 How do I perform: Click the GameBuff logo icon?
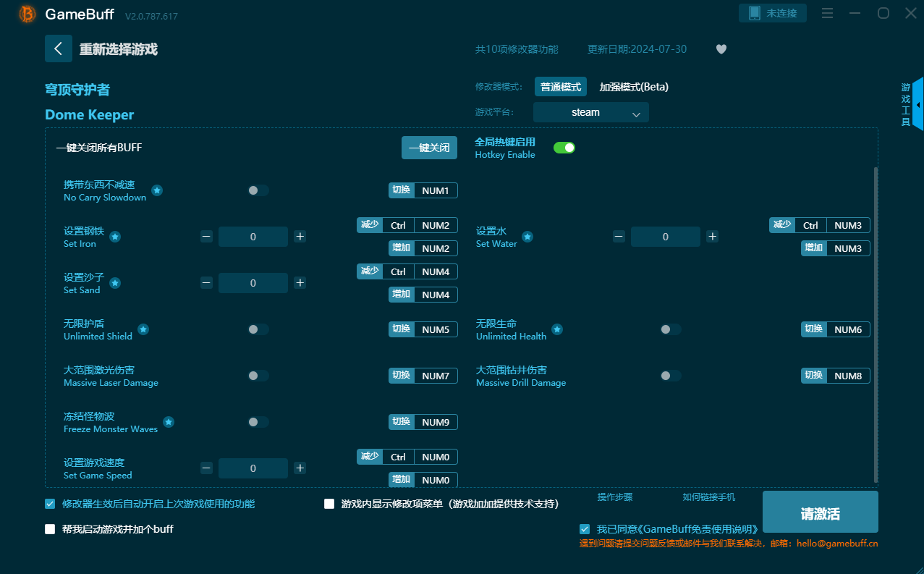click(27, 14)
